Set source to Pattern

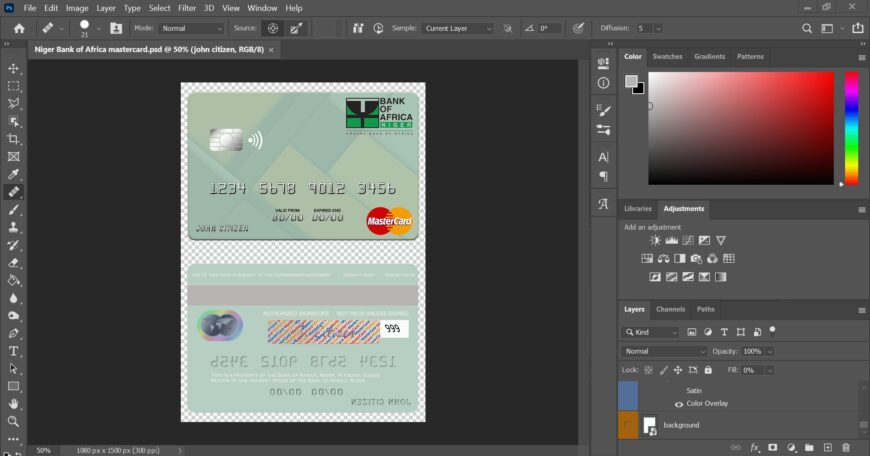coord(296,28)
